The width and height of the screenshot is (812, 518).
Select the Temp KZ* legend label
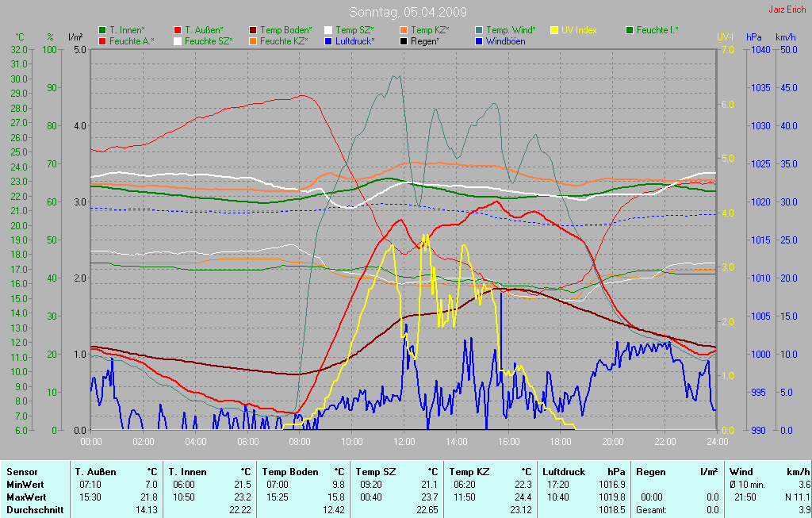431,31
